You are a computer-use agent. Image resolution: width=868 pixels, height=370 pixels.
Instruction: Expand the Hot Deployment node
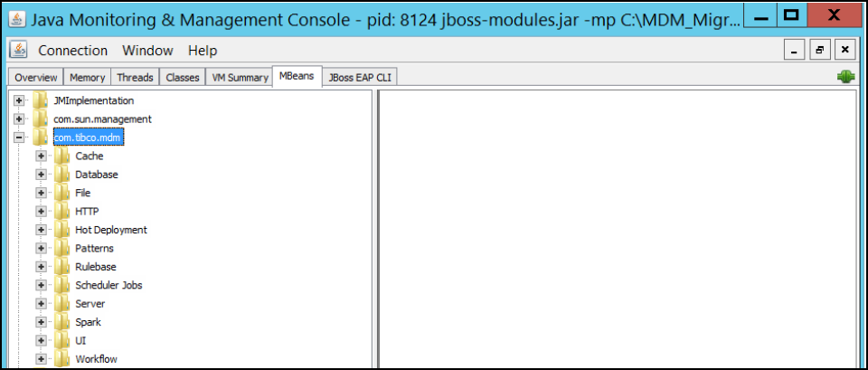pos(41,230)
